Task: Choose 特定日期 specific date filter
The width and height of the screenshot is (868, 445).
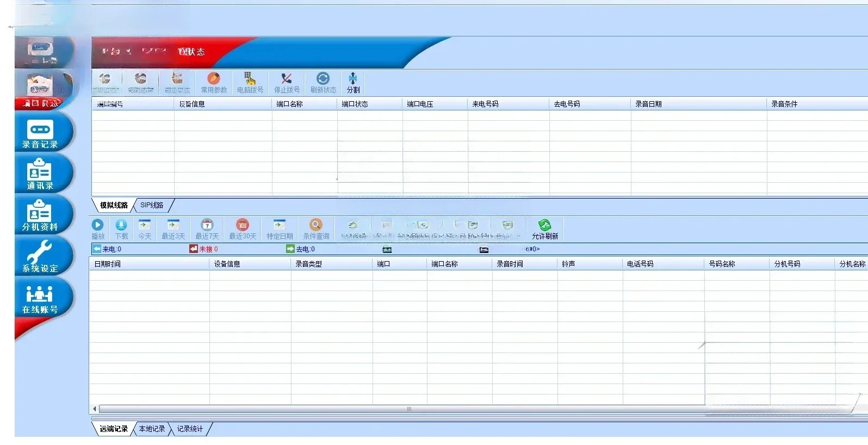Action: coord(280,229)
